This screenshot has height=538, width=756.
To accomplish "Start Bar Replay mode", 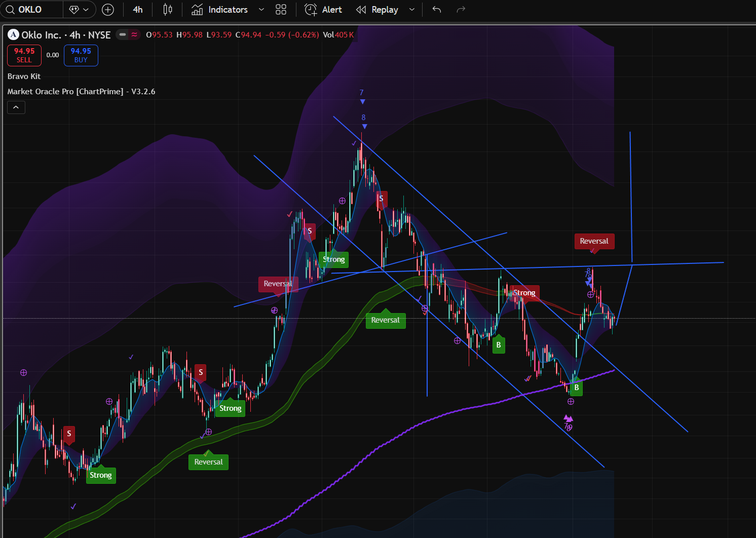I will tap(377, 10).
